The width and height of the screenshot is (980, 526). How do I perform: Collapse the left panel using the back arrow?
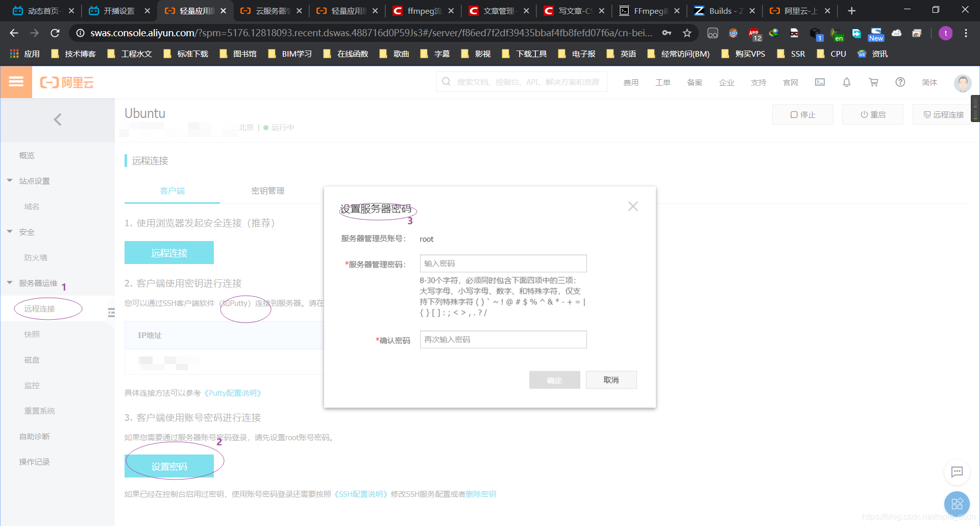coord(57,119)
